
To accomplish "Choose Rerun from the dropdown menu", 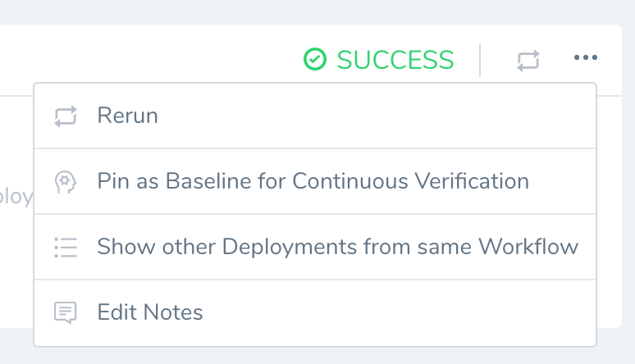I will pos(315,116).
